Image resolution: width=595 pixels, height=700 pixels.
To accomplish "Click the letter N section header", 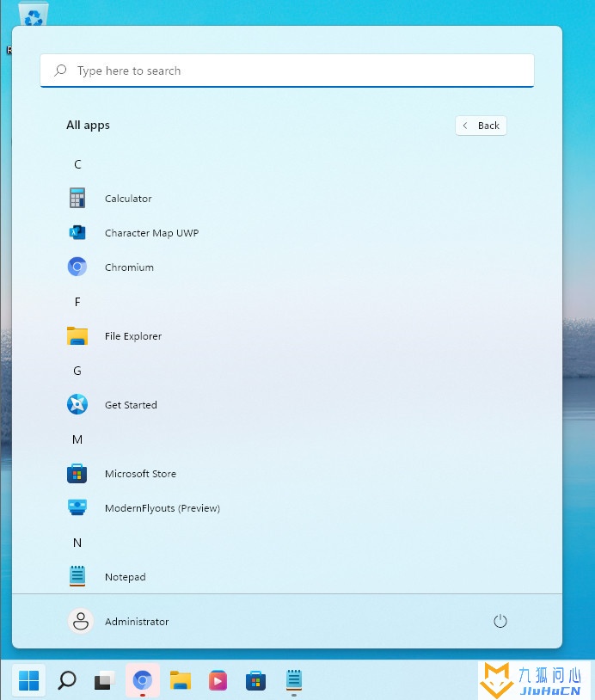I will [77, 543].
